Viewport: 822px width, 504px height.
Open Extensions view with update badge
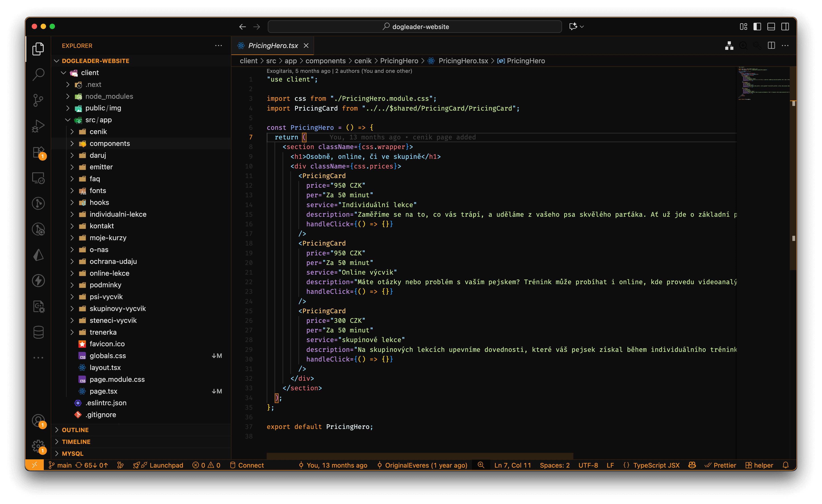click(x=38, y=152)
